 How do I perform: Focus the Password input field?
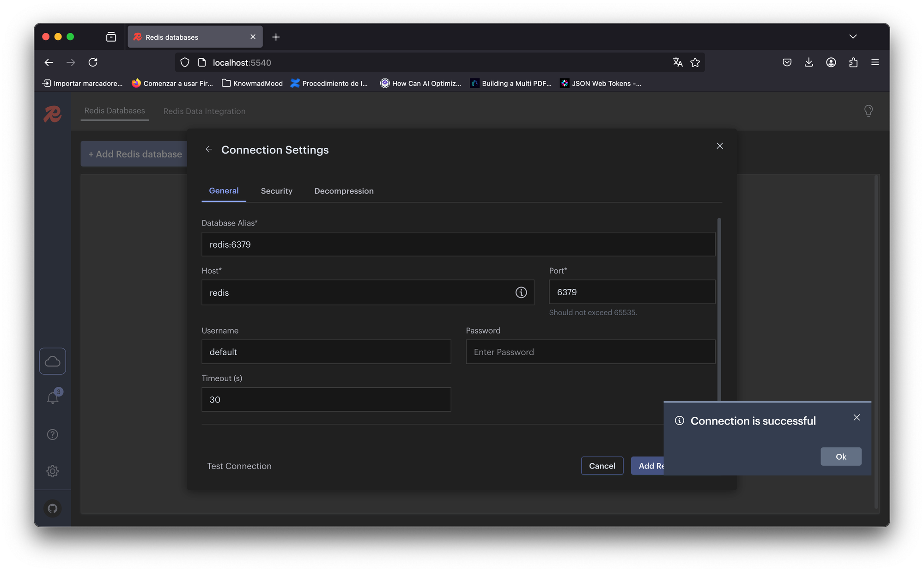point(590,352)
